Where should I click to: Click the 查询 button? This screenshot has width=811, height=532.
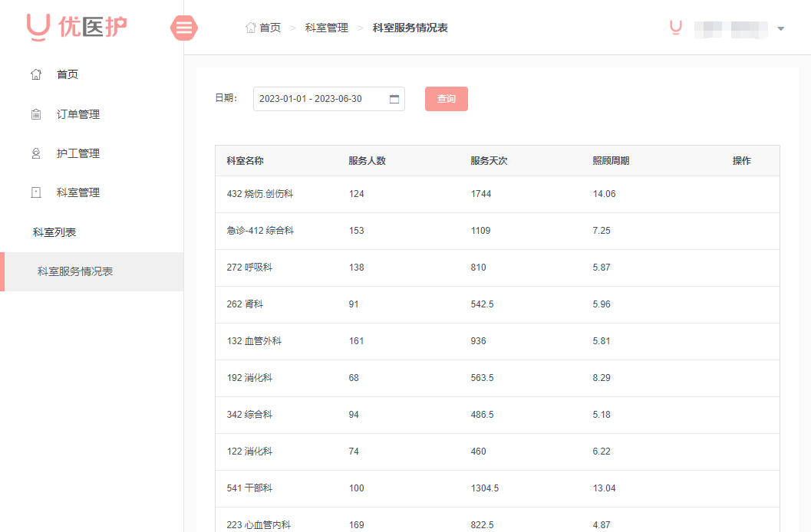tap(447, 99)
